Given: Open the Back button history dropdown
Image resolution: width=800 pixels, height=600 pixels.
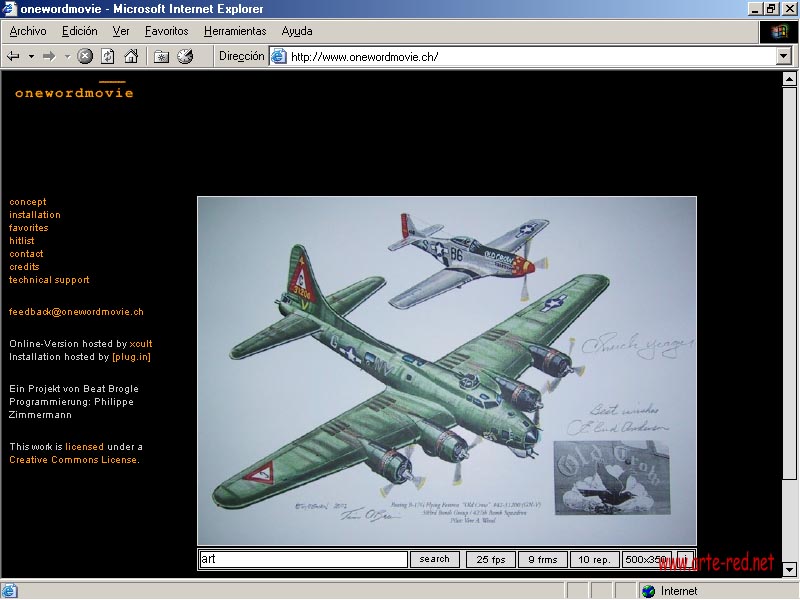Looking at the screenshot, I should coord(31,57).
